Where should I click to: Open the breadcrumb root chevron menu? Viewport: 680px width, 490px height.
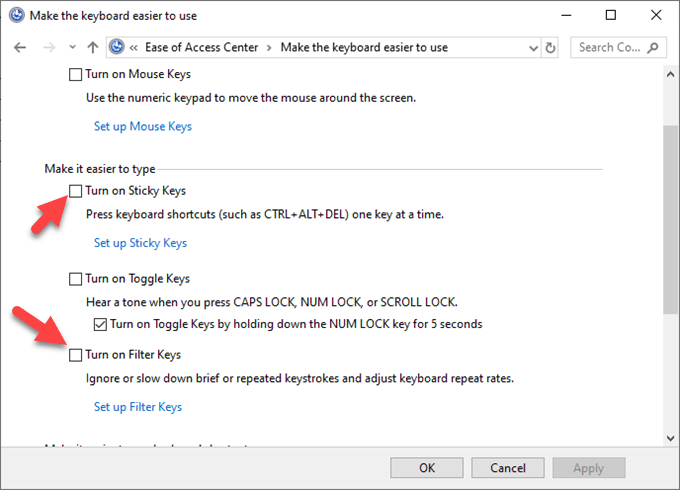pos(134,47)
